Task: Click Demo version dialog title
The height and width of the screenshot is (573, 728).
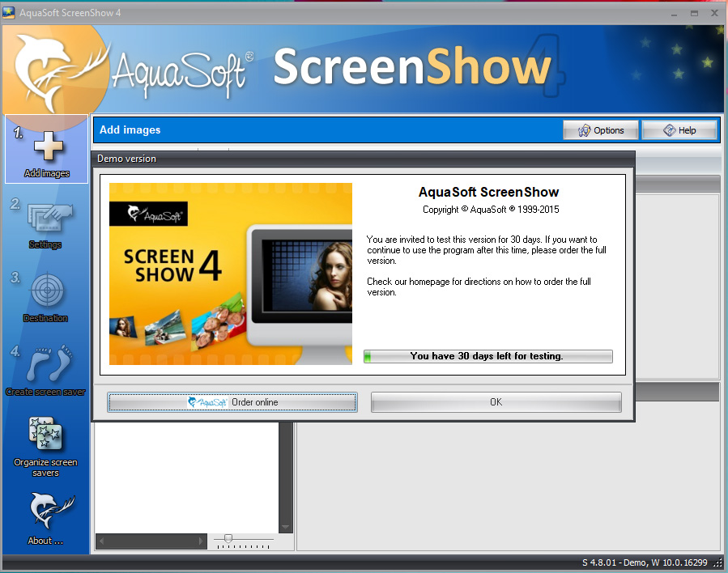Action: 127,159
